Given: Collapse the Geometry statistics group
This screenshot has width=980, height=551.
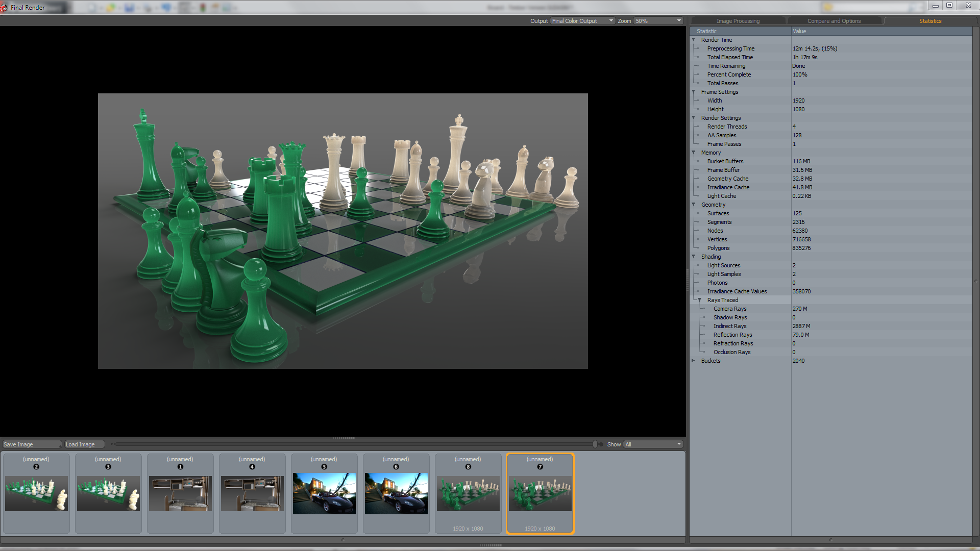Looking at the screenshot, I should pyautogui.click(x=694, y=205).
